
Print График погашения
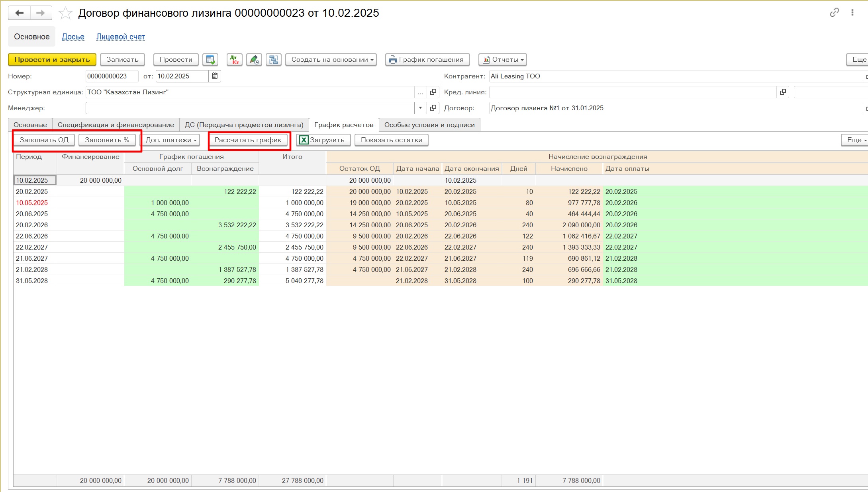pos(427,60)
